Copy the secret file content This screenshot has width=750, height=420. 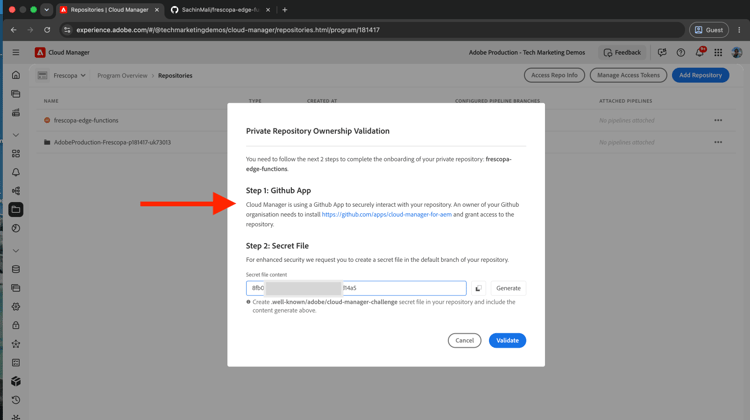[x=478, y=288]
